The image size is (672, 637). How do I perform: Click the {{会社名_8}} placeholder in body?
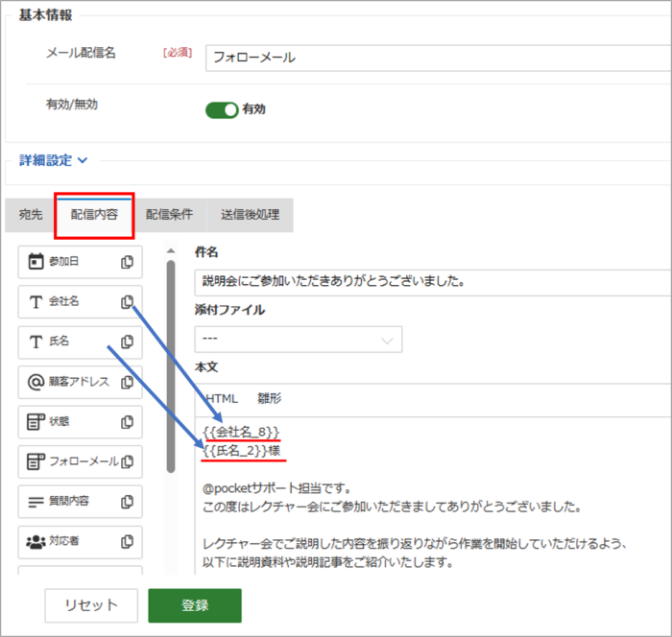tap(241, 432)
